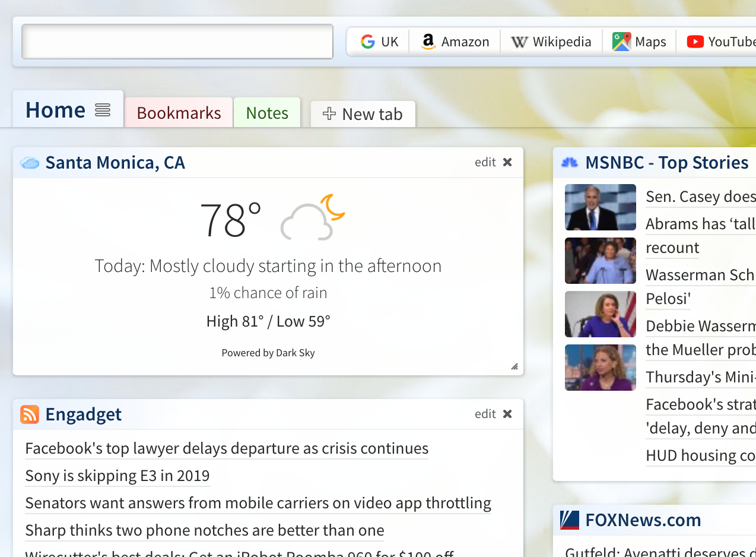Open the Amazon shortcut link
756x557 pixels.
(x=455, y=42)
